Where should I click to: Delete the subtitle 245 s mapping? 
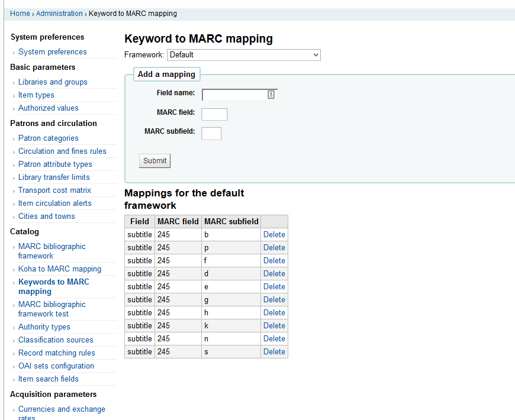point(274,352)
